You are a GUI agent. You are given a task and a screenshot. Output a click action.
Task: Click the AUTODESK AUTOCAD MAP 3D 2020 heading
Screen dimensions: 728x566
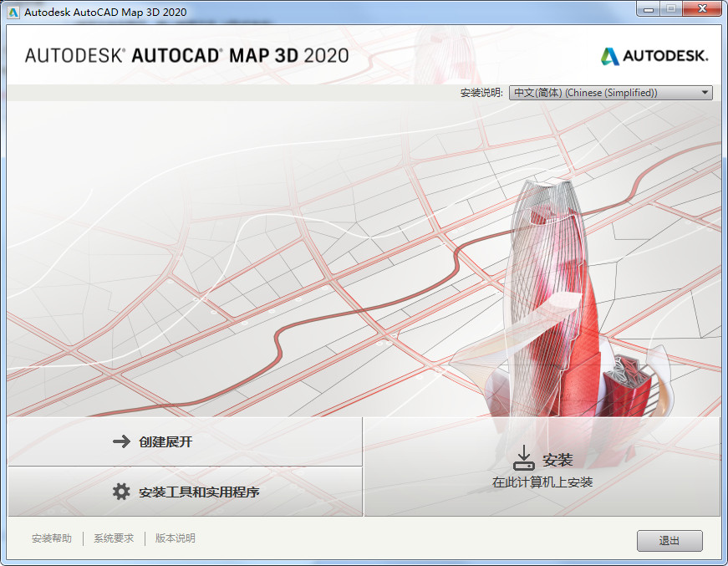186,56
